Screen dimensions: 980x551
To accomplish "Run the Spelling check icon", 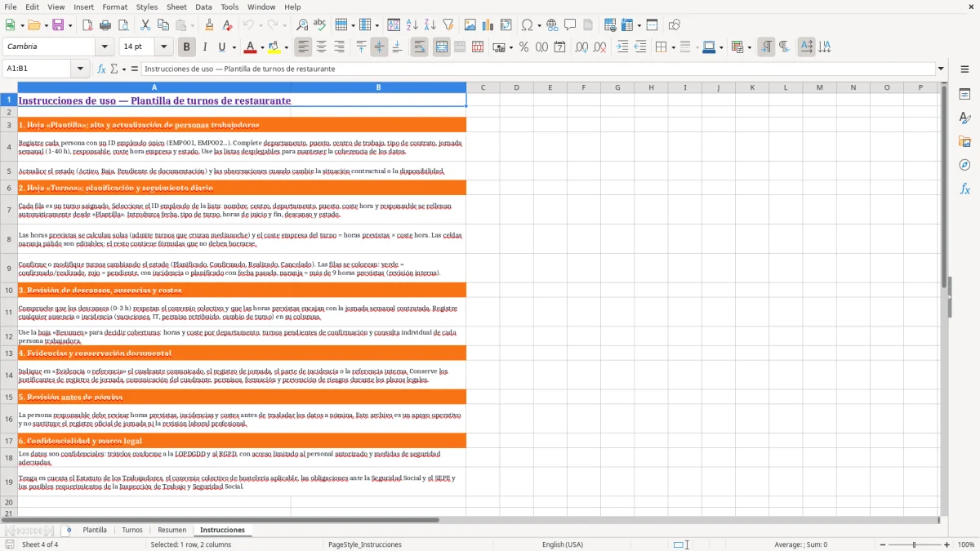I will point(320,25).
